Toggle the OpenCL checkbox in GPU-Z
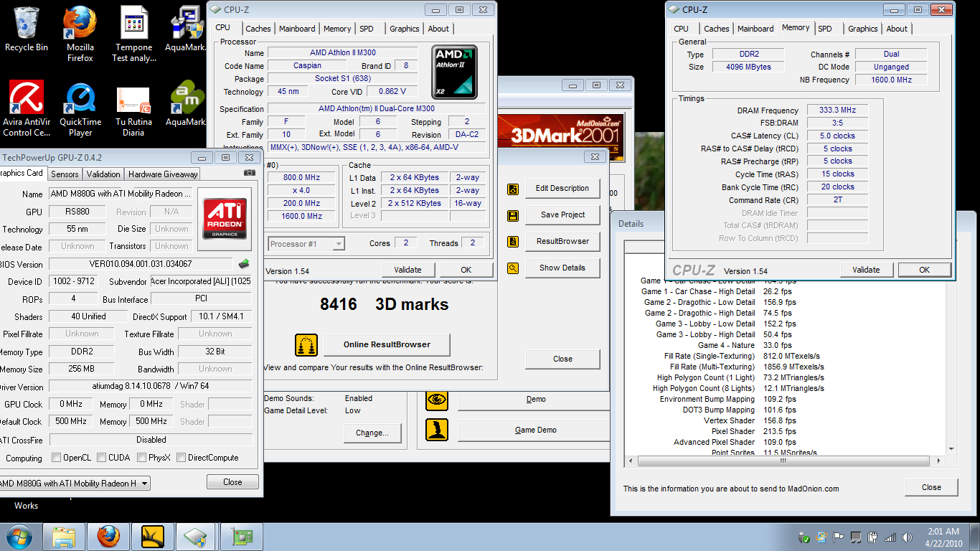 (x=57, y=458)
